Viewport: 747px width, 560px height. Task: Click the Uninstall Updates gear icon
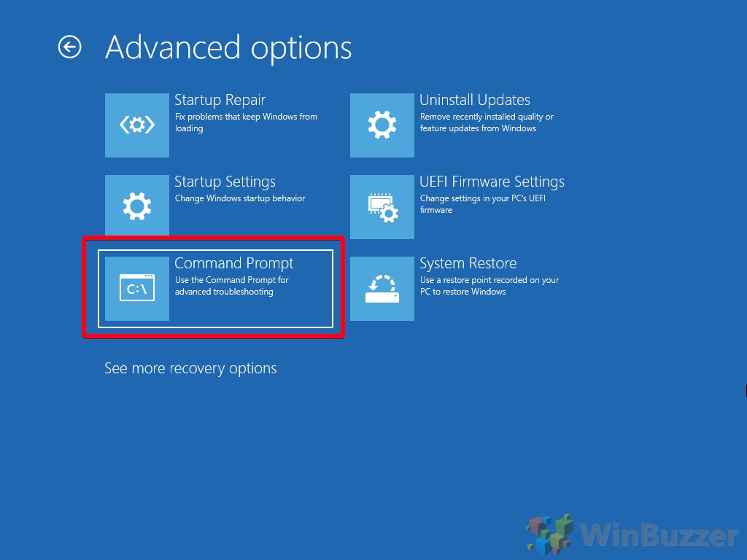coord(382,125)
